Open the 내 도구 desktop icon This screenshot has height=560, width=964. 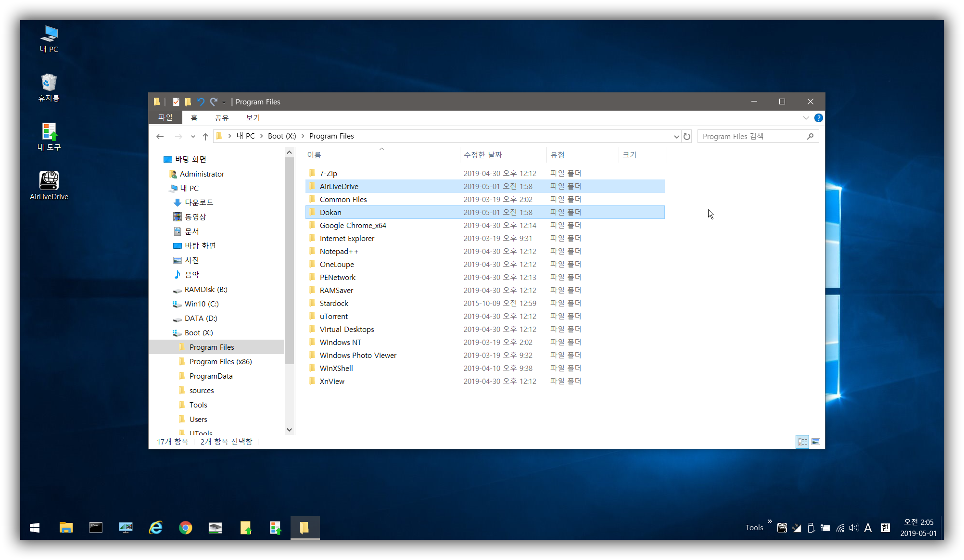49,137
